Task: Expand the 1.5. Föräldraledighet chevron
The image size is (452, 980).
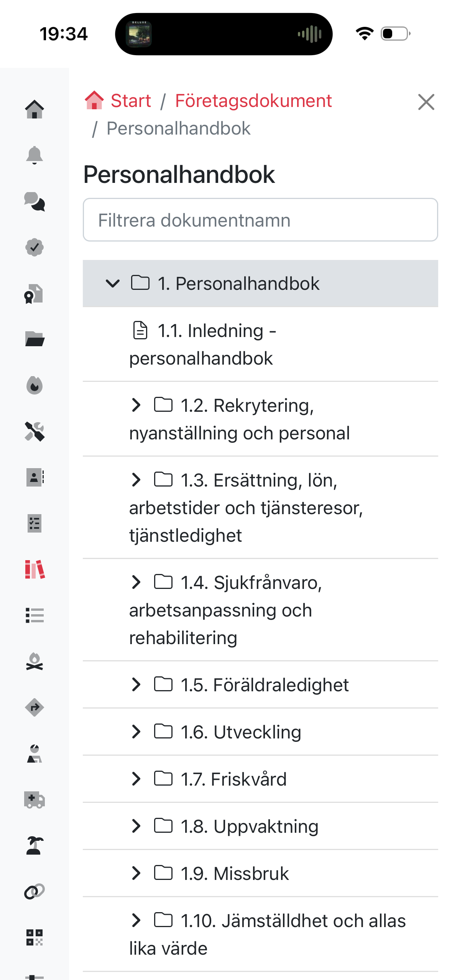Action: pyautogui.click(x=136, y=684)
